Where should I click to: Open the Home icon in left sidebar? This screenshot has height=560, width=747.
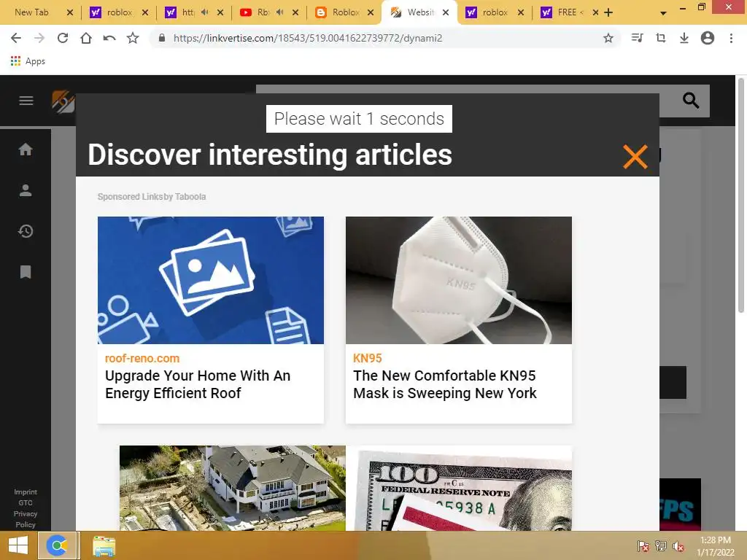[26, 149]
